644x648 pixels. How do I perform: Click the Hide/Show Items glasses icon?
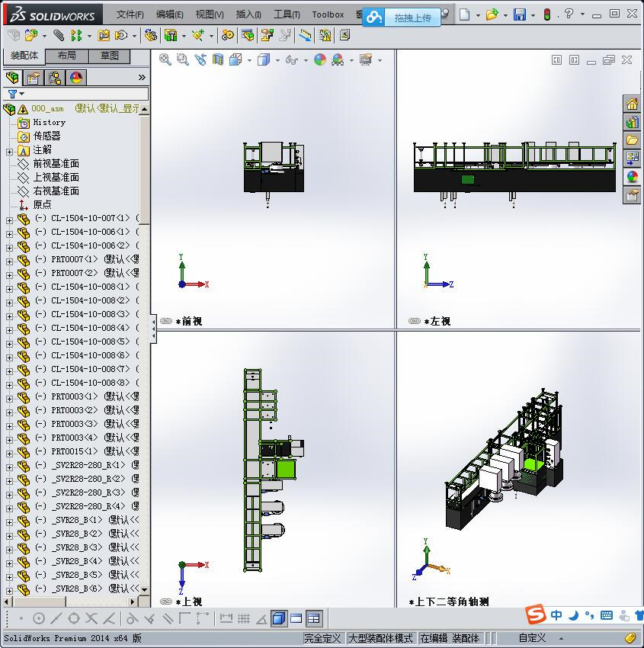pos(292,60)
